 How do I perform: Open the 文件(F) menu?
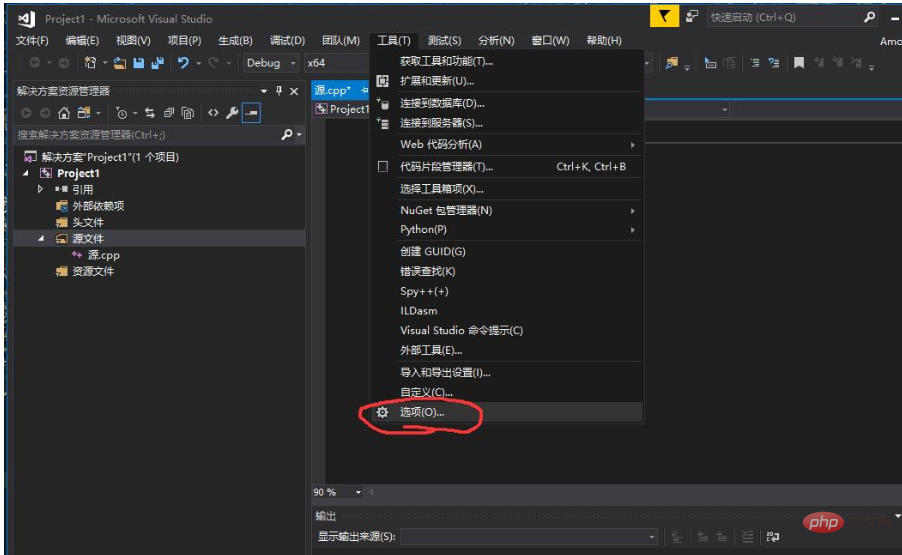click(32, 40)
